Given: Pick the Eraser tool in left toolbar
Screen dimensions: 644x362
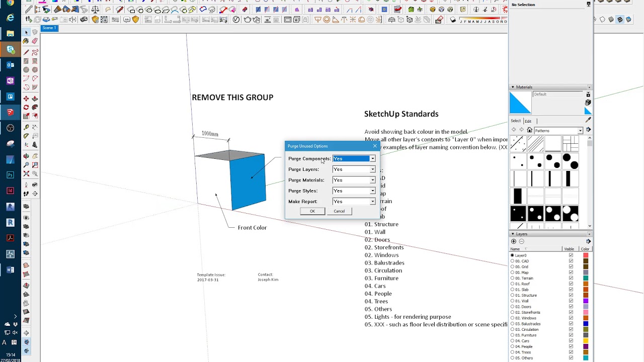Looking at the screenshot, I should [35, 41].
